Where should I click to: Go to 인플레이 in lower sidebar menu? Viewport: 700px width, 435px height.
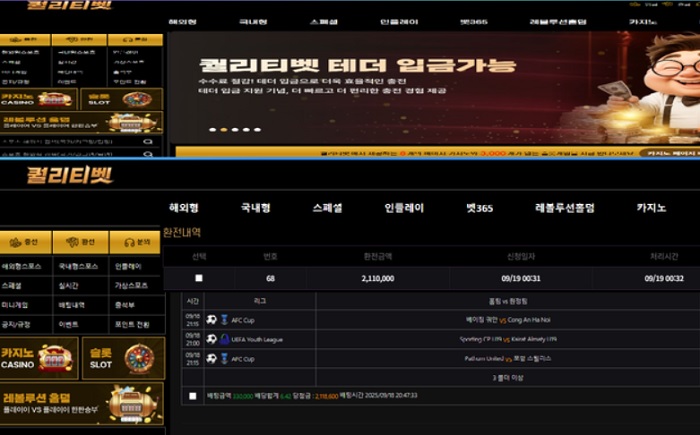click(x=128, y=266)
